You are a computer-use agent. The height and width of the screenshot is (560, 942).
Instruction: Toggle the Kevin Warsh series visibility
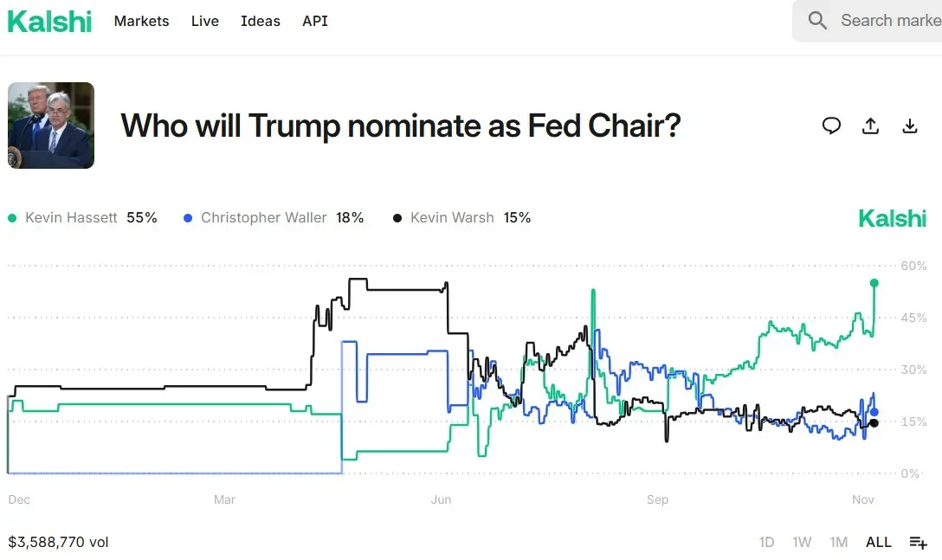click(x=450, y=218)
